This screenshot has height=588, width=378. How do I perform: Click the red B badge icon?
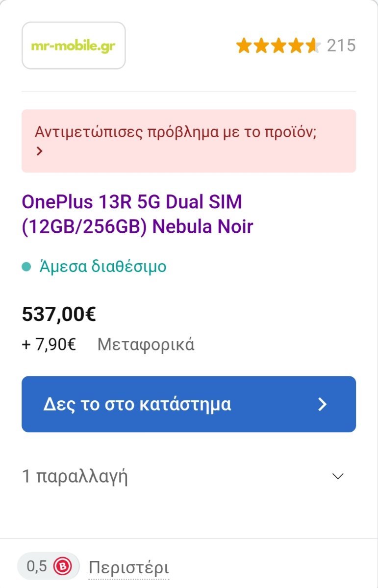[x=63, y=567]
